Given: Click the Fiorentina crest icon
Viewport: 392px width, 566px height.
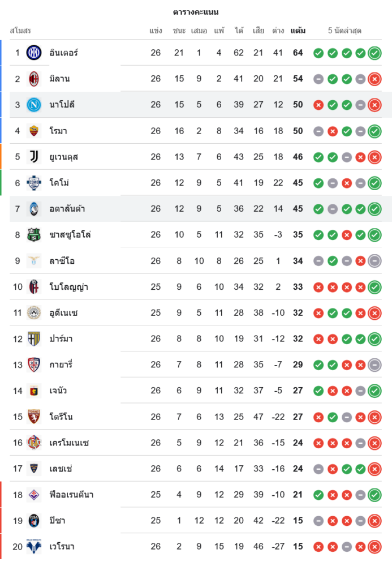Looking at the screenshot, I should point(34,495).
